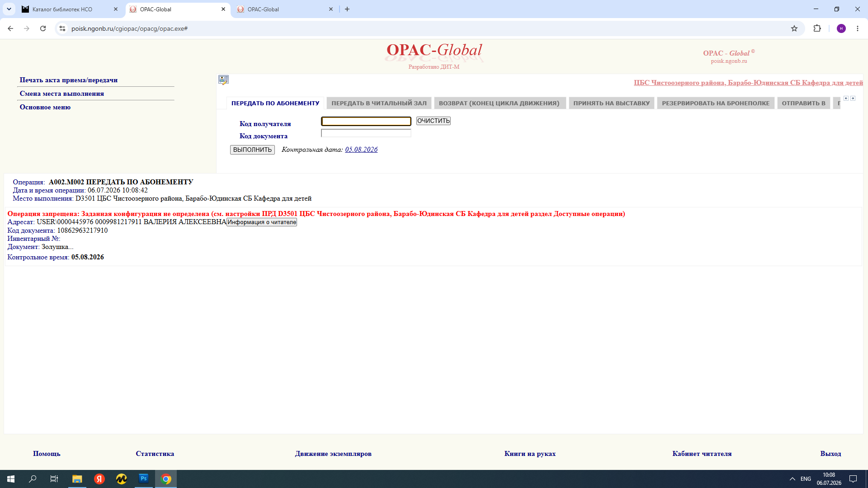Switch to ПЕРЕДАТЬ В ЧИТАЛЬНЫЙ ЗАЛ tab
This screenshot has width=868, height=488.
click(x=379, y=103)
